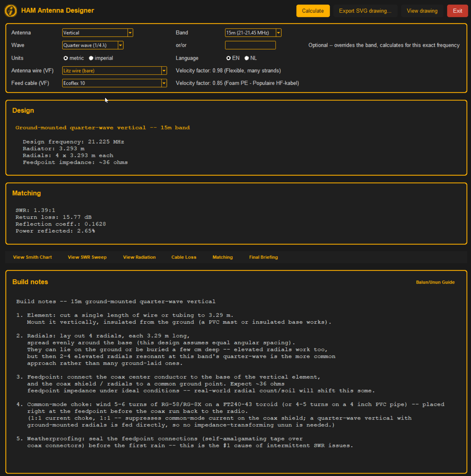Click the red Exit button
The height and width of the screenshot is (476, 471).
click(457, 11)
